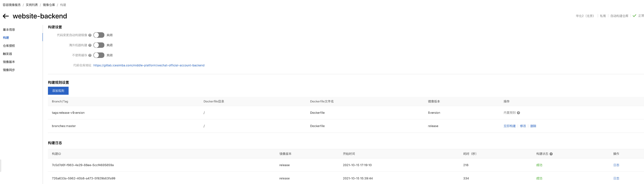Image resolution: width=644 pixels, height=184 pixels.
Task: Click 删除 for the branches:master rule
Action: [533, 126]
